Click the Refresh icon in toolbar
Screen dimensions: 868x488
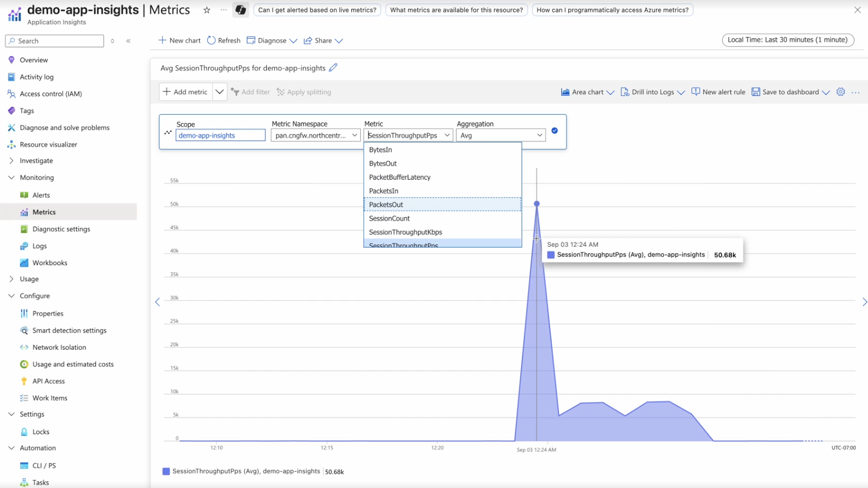(211, 40)
